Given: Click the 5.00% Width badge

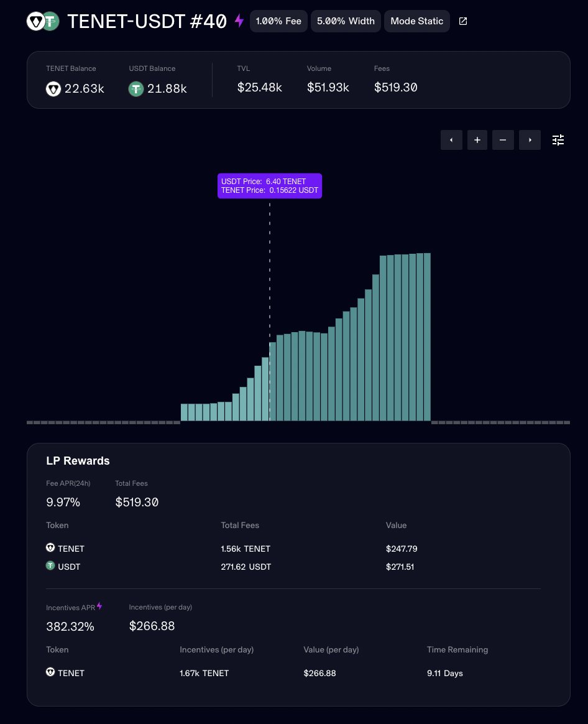Looking at the screenshot, I should click(346, 21).
